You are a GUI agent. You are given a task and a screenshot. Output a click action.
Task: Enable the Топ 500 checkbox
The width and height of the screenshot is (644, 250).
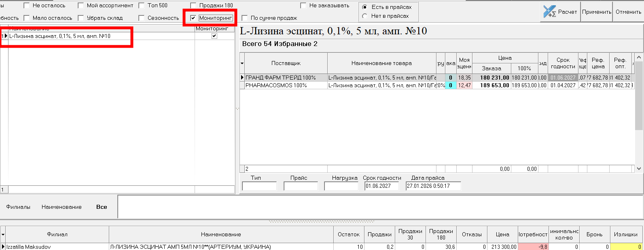click(142, 6)
